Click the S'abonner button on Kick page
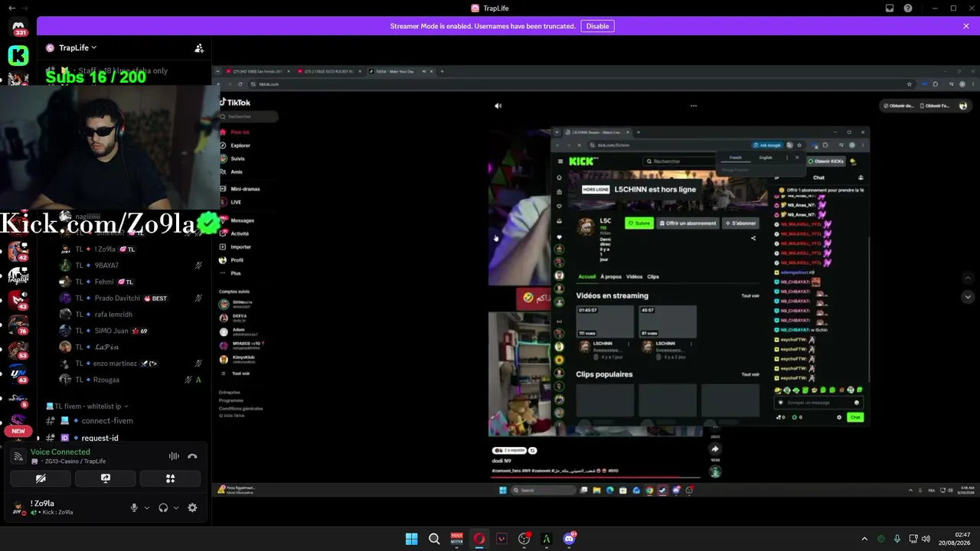Image resolution: width=980 pixels, height=551 pixels. point(740,223)
